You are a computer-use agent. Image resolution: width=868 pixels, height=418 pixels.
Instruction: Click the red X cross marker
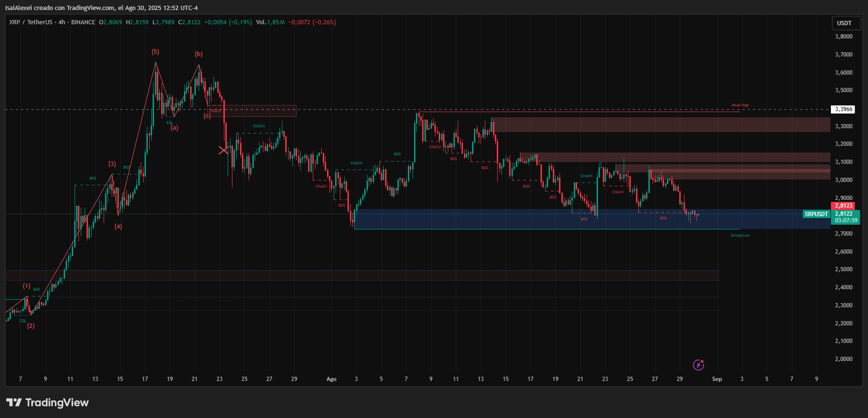click(223, 151)
